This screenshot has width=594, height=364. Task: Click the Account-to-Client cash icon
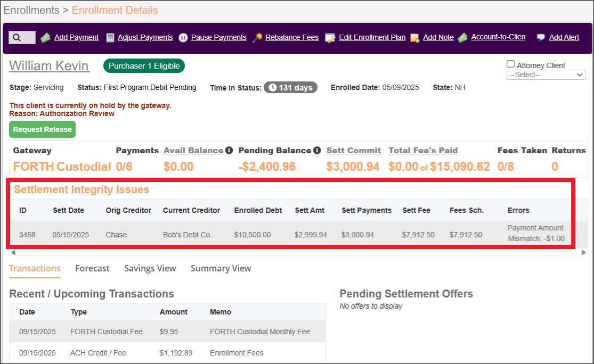[x=462, y=37]
